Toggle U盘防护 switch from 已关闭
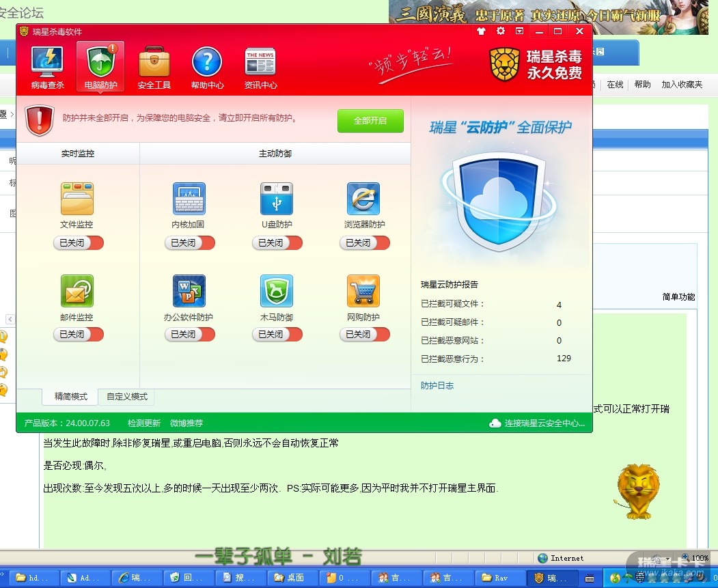 pos(277,242)
